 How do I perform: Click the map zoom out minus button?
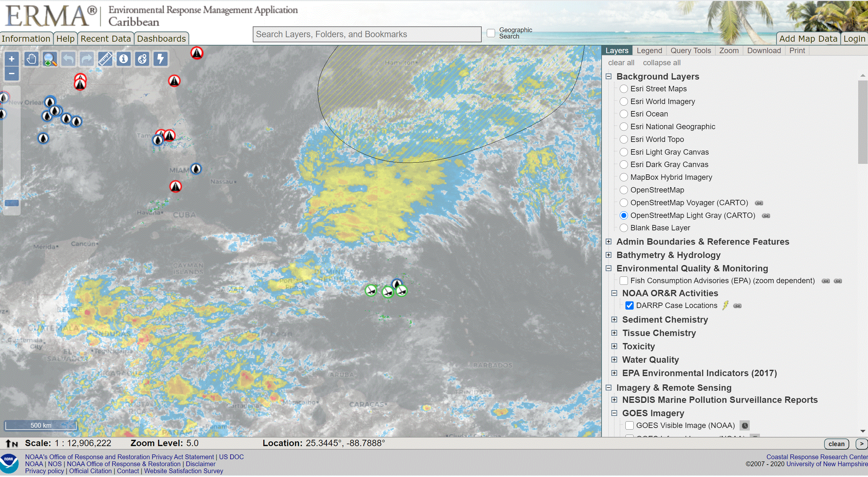pos(11,74)
